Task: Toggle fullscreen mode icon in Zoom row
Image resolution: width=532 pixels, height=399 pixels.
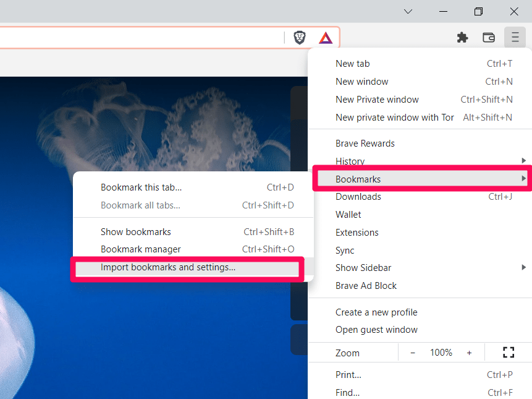Action: 509,353
